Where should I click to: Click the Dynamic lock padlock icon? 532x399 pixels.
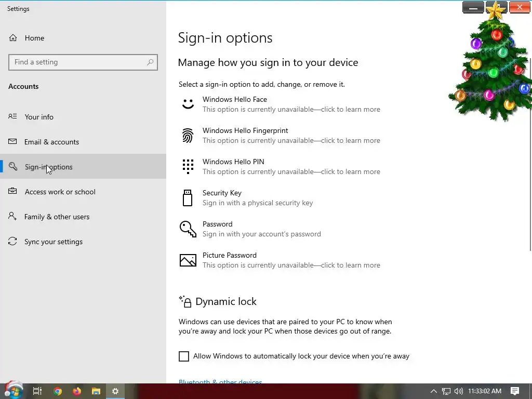(185, 301)
